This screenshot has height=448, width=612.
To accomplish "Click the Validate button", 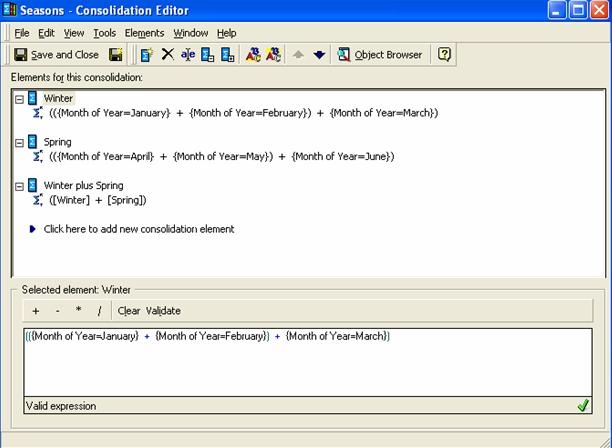I will click(x=163, y=311).
